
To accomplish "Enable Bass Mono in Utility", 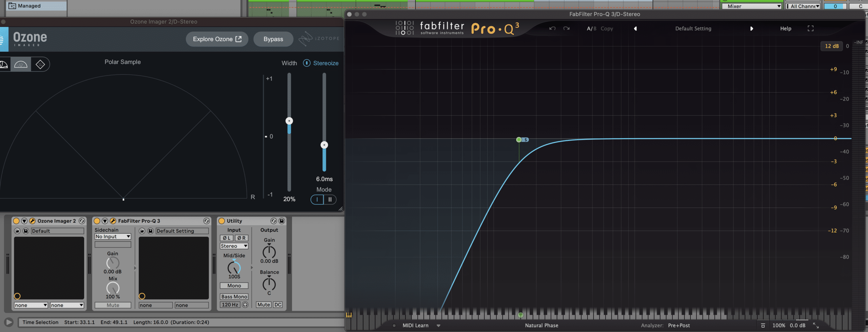I will [x=234, y=297].
